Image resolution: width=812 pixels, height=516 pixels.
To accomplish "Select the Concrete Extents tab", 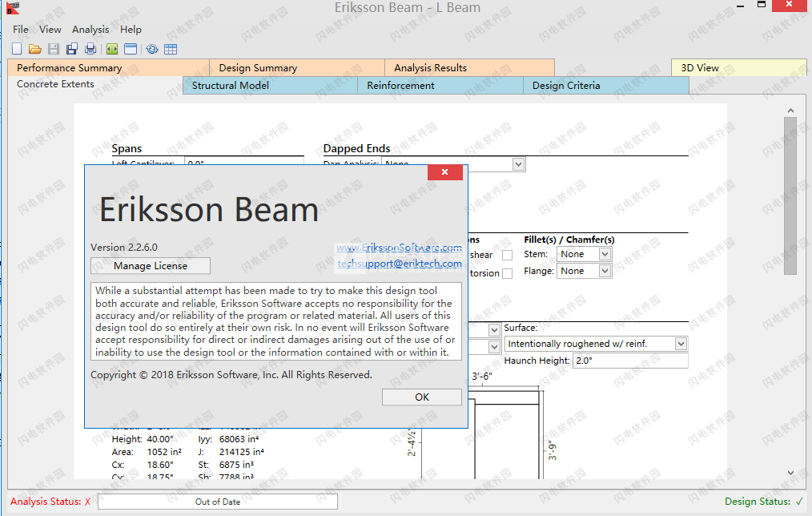I will 95,84.
